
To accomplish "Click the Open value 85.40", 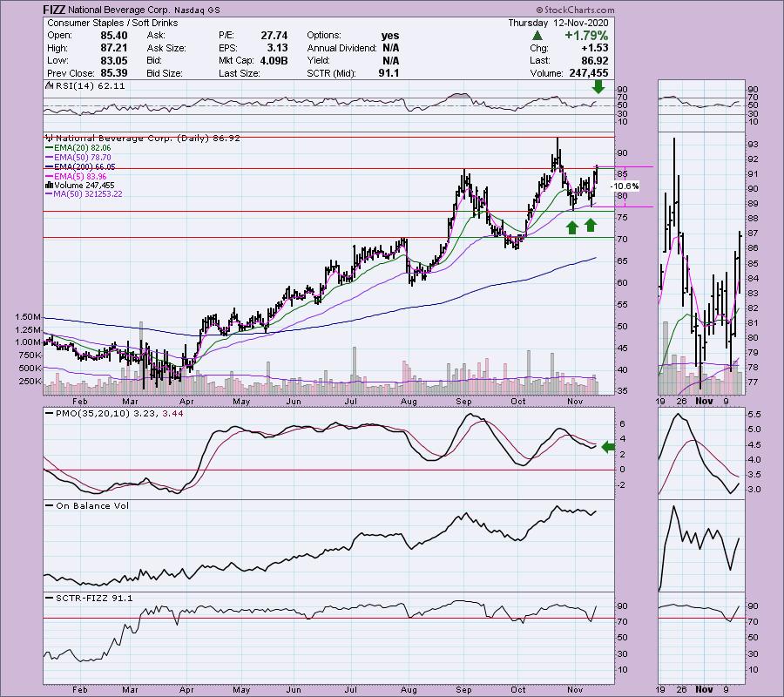I will click(x=113, y=36).
